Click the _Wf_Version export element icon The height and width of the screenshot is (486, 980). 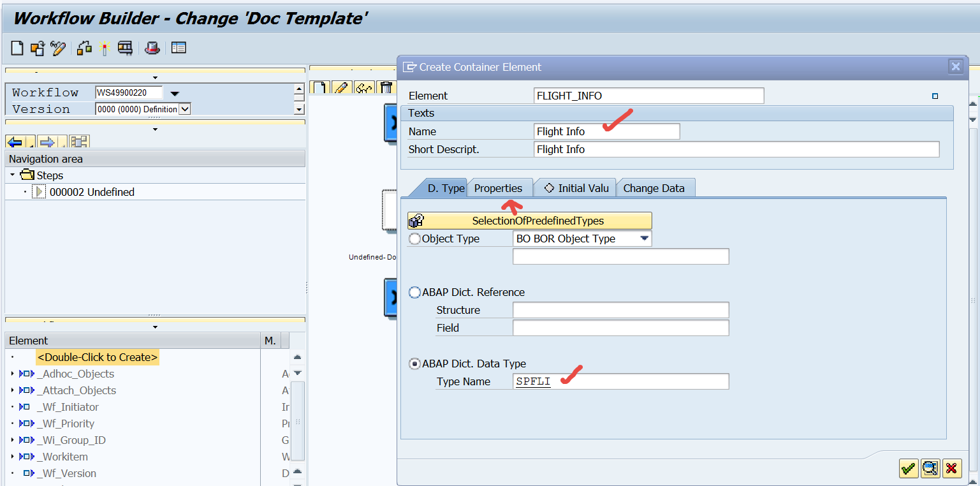tap(29, 473)
